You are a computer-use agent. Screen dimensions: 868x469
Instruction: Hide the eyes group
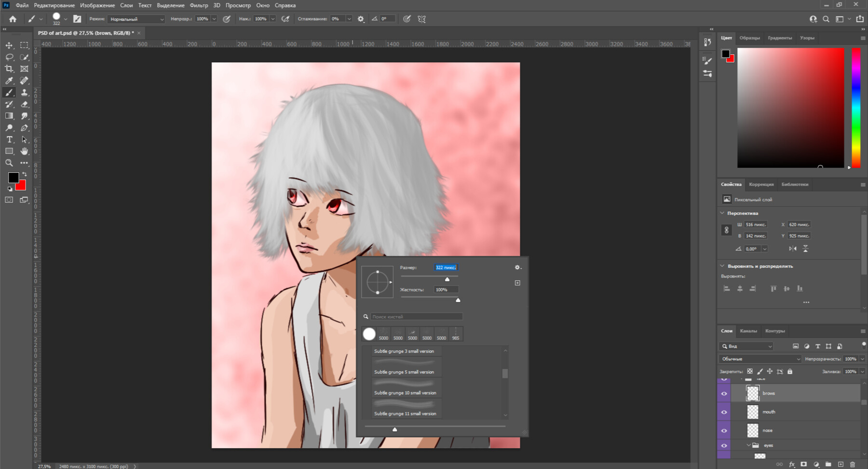[x=724, y=445]
